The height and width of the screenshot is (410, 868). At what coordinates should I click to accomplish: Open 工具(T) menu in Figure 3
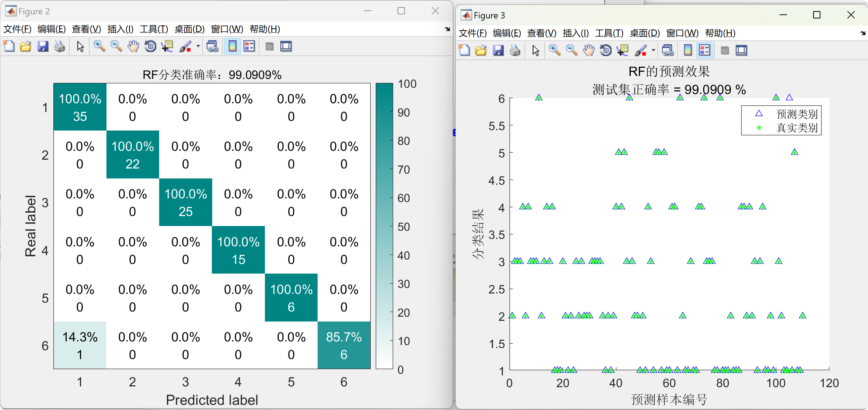click(609, 33)
